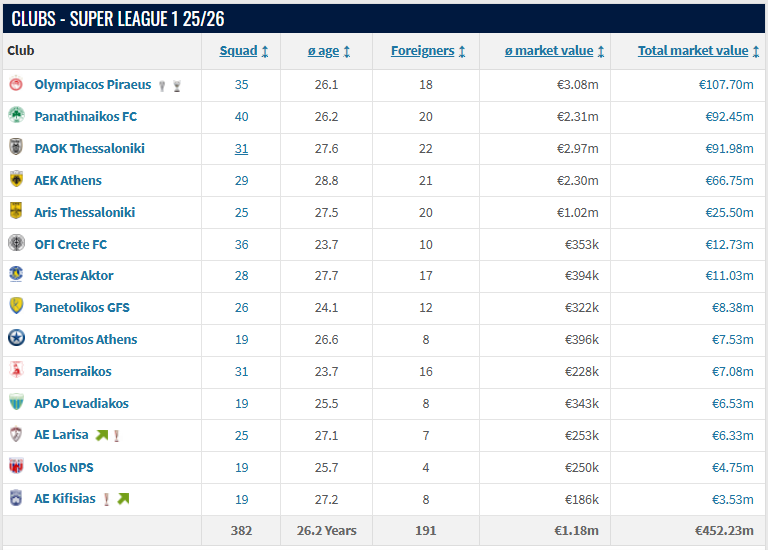Click the Volos NPS club crest
The image size is (768, 550).
tap(16, 466)
